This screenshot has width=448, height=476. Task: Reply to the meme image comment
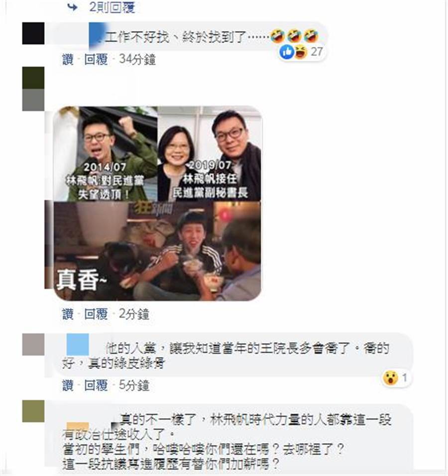tap(96, 314)
